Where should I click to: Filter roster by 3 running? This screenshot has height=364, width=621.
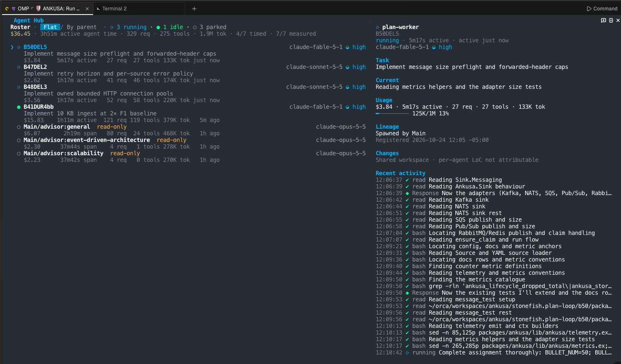click(128, 27)
